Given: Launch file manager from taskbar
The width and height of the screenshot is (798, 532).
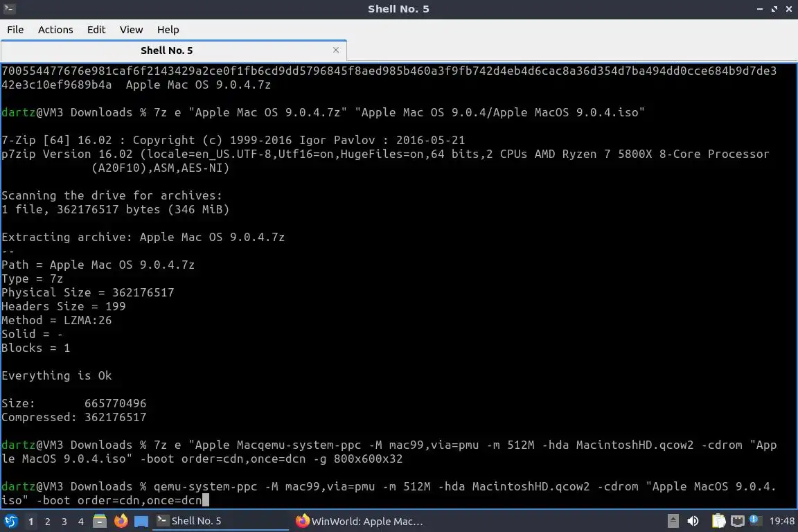Looking at the screenshot, I should [x=100, y=521].
